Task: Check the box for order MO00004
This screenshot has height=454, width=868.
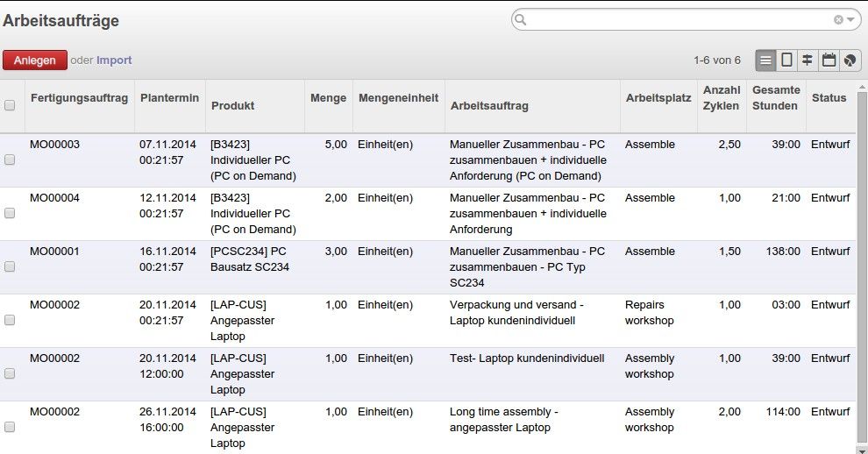Action: 11,213
